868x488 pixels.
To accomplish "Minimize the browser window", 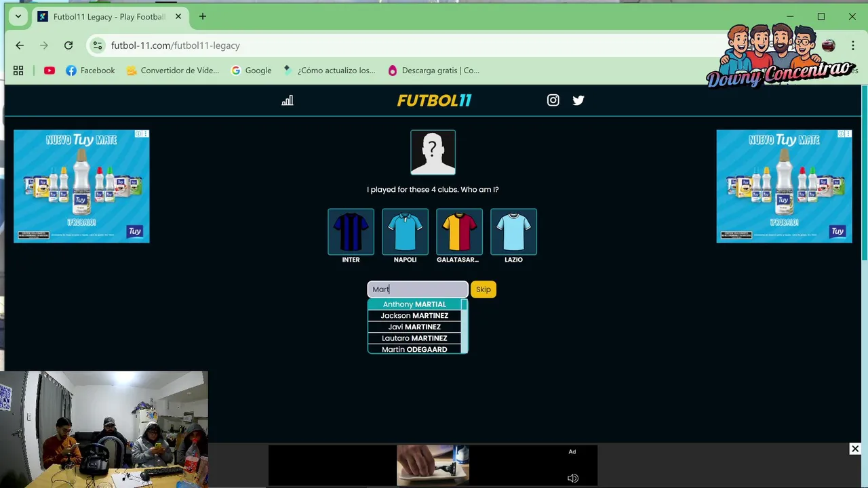I will [790, 16].
